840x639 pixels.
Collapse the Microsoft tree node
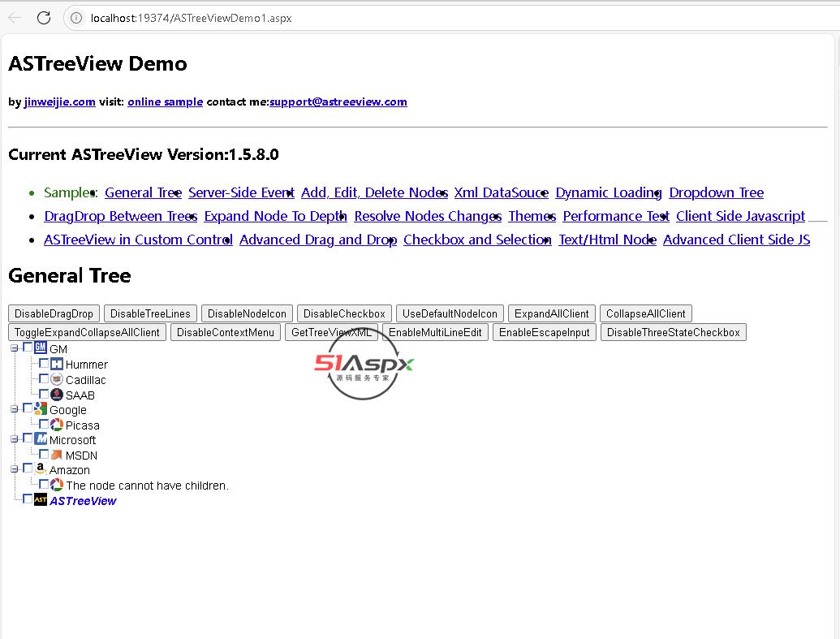14,439
